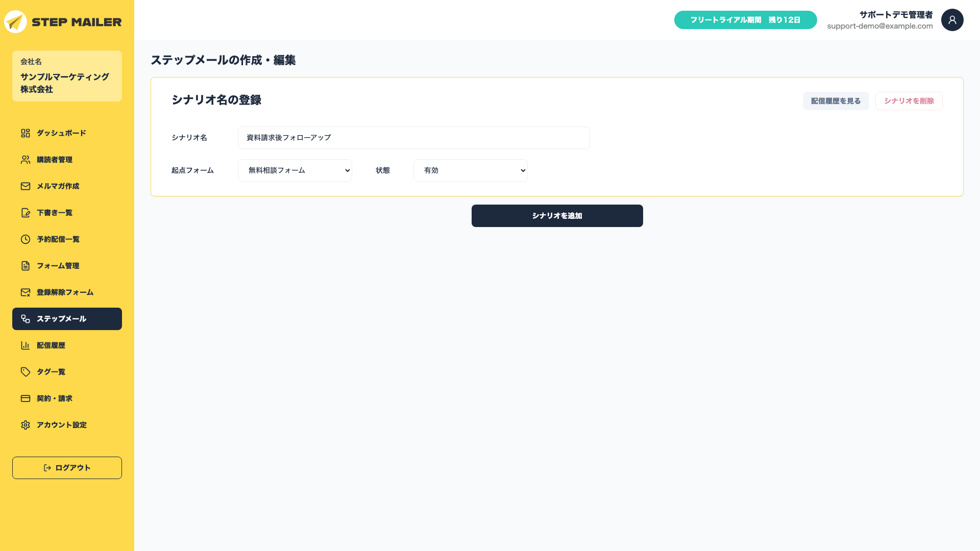The image size is (980, 551).
Task: Go to 契約・請求 page
Action: [x=67, y=398]
